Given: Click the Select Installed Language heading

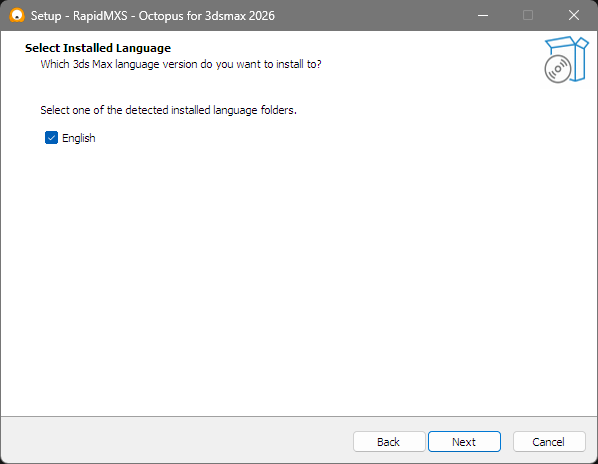Looking at the screenshot, I should click(98, 48).
